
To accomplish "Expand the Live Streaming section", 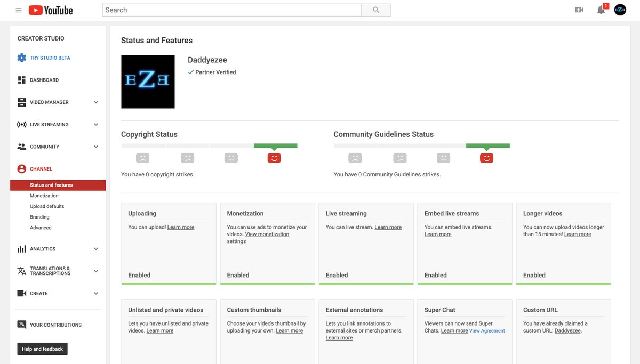I will click(x=96, y=125).
